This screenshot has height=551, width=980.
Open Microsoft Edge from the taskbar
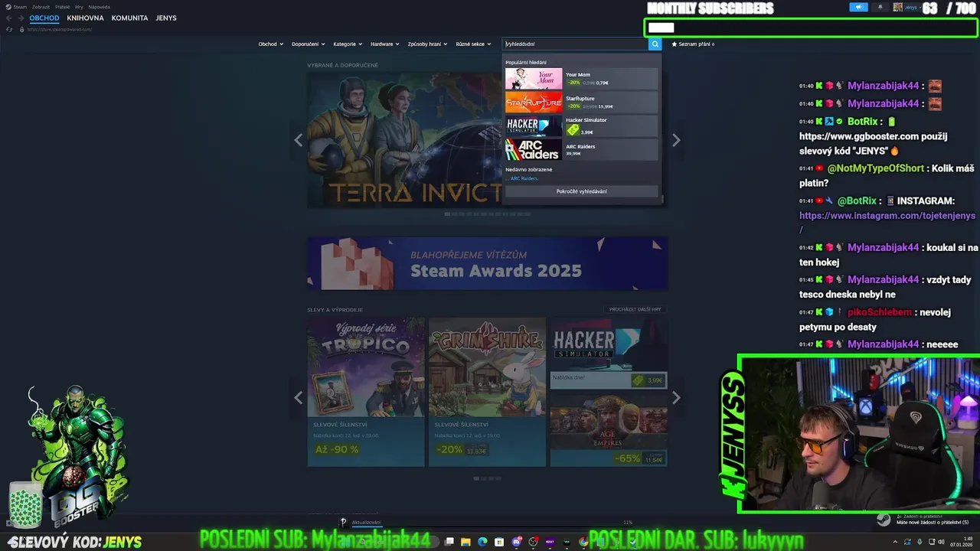click(x=482, y=542)
